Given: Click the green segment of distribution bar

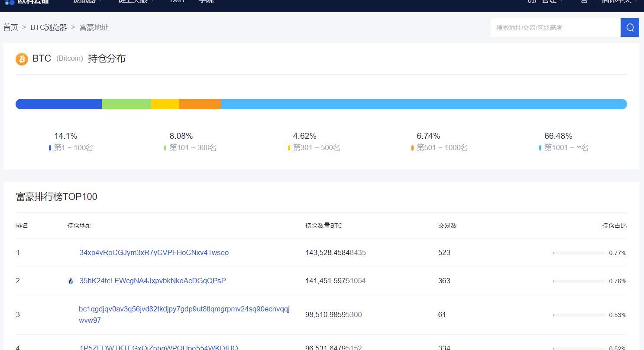Looking at the screenshot, I should (126, 104).
